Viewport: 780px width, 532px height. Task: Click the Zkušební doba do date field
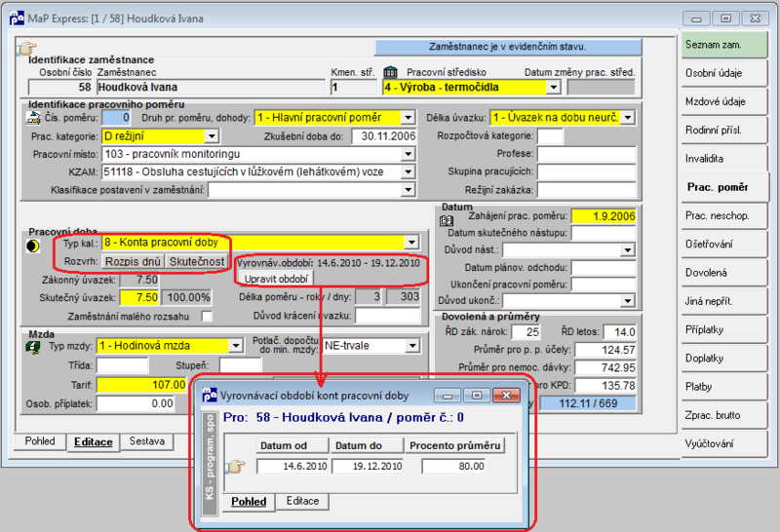click(384, 136)
